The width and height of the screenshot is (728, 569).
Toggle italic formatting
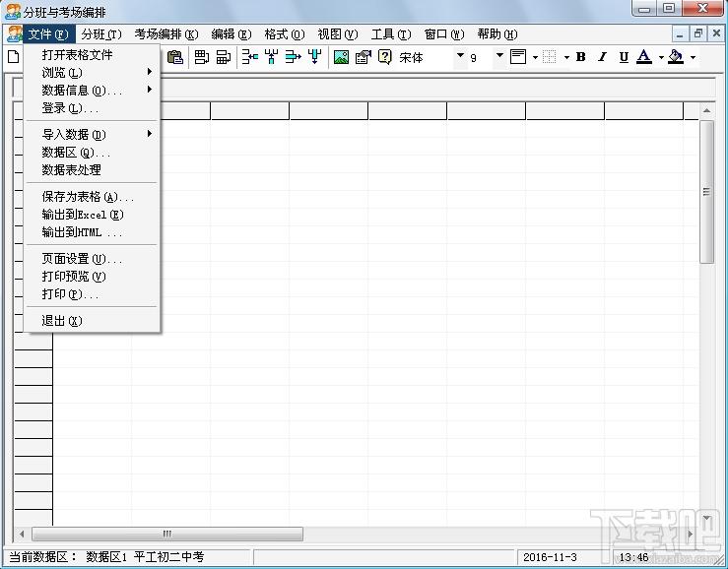(602, 57)
